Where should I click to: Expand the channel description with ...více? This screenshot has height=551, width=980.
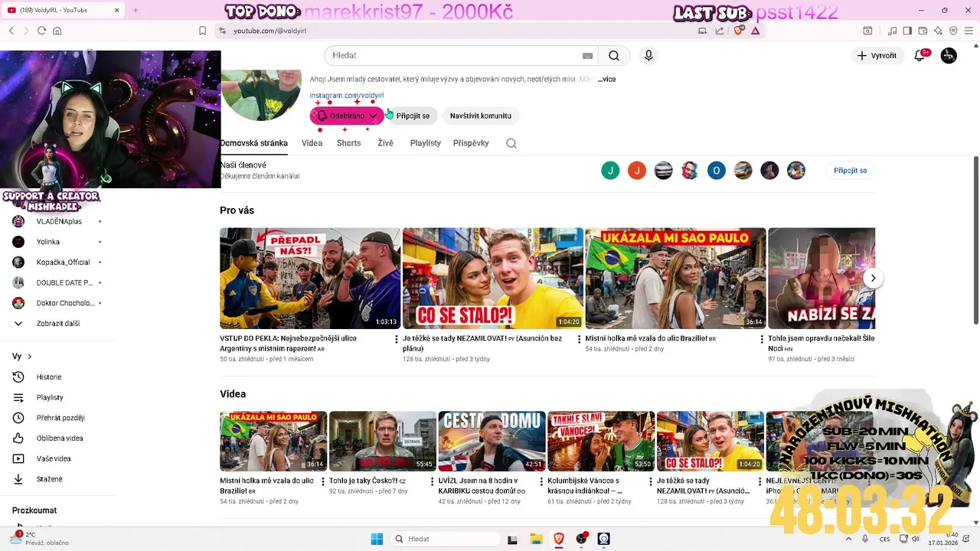[606, 79]
